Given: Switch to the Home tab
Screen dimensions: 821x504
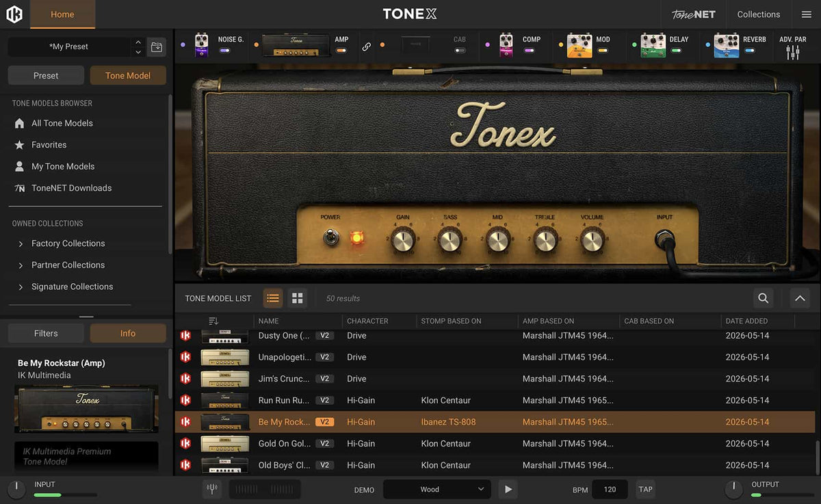Looking at the screenshot, I should click(62, 14).
